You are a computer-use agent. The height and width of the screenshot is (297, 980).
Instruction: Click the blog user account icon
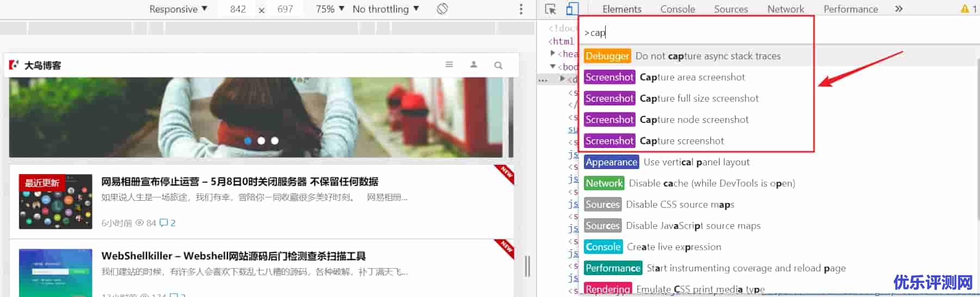[x=473, y=65]
